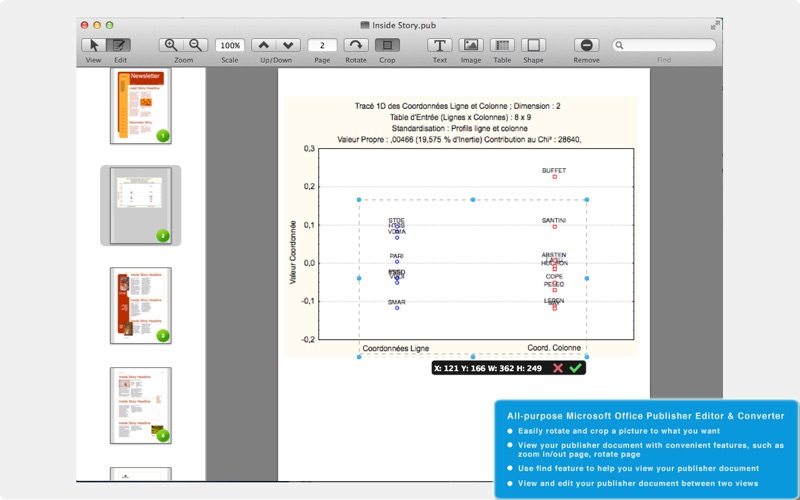Select the page 3 thumbnail
The height and width of the screenshot is (500, 800).
click(x=141, y=305)
